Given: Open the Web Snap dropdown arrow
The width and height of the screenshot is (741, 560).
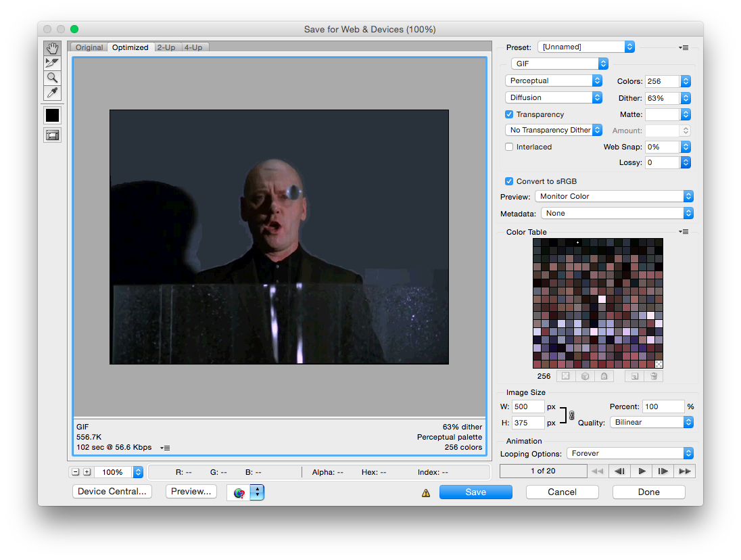Looking at the screenshot, I should (686, 147).
